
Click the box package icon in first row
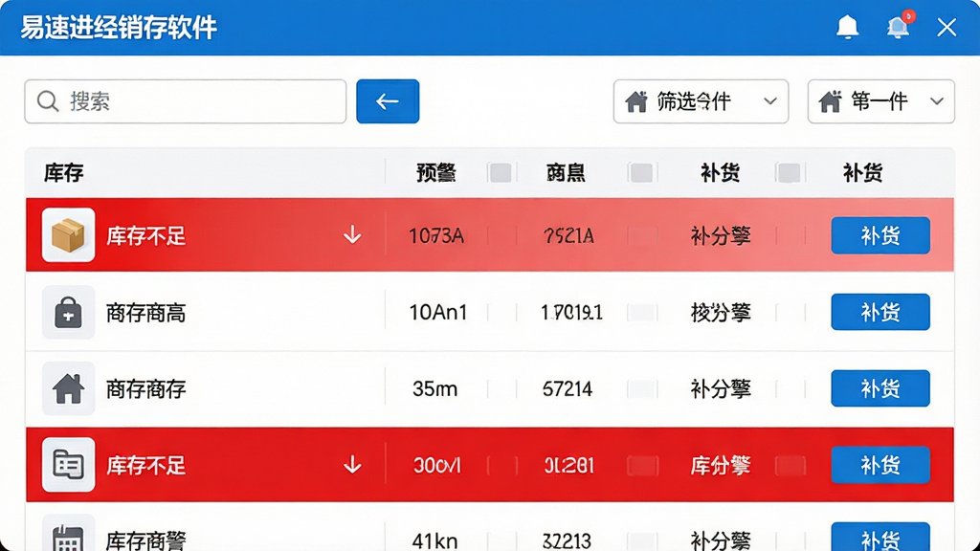point(68,235)
